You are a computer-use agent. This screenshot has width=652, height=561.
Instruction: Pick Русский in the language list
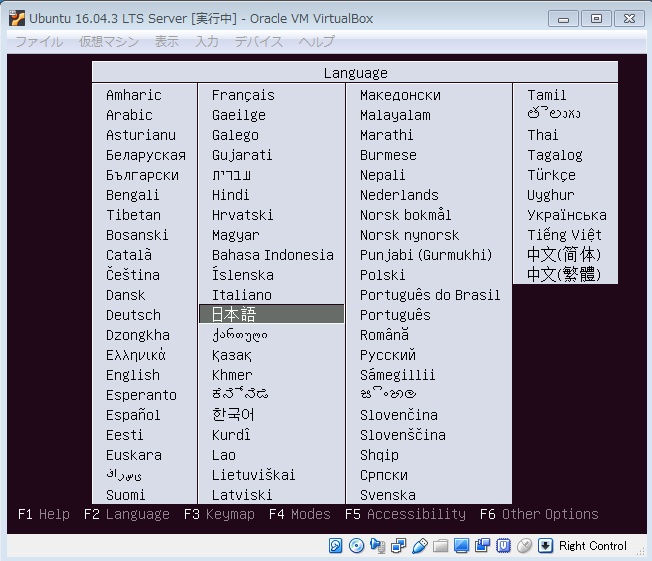coord(388,355)
